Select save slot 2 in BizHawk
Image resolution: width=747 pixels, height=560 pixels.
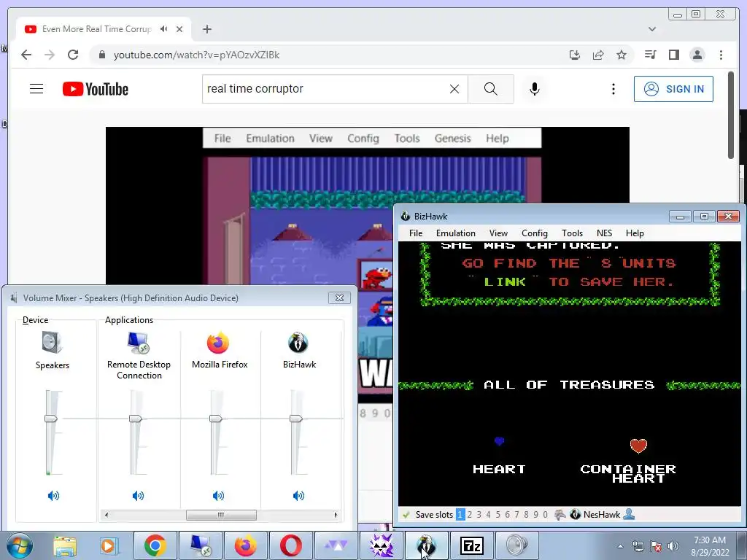point(469,515)
